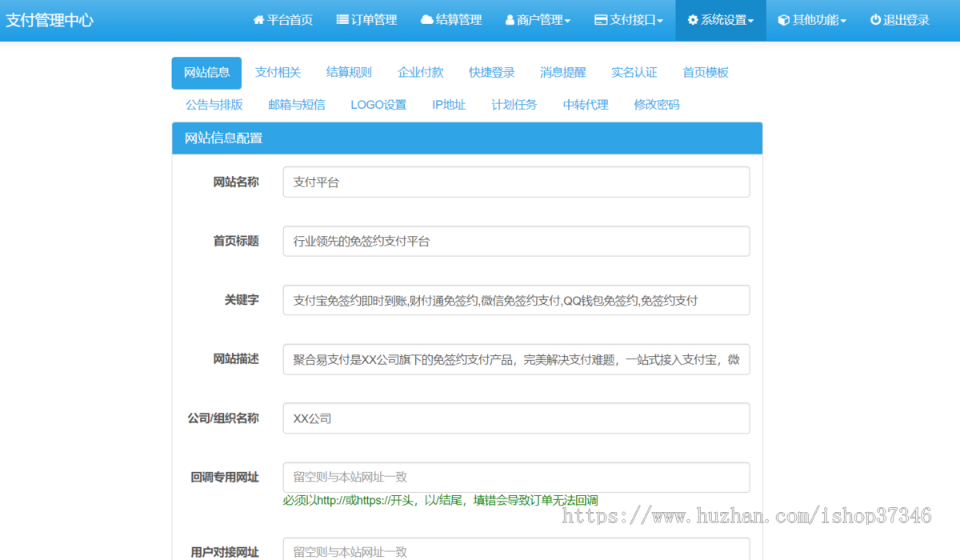The height and width of the screenshot is (560, 960).
Task: Open the 首页模板 tab
Action: [706, 73]
